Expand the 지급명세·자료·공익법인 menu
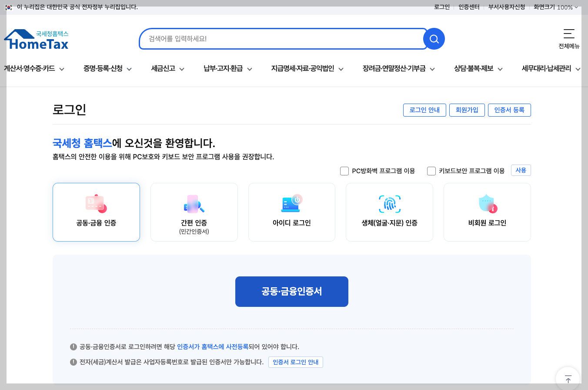This screenshot has width=588, height=390. 307,69
